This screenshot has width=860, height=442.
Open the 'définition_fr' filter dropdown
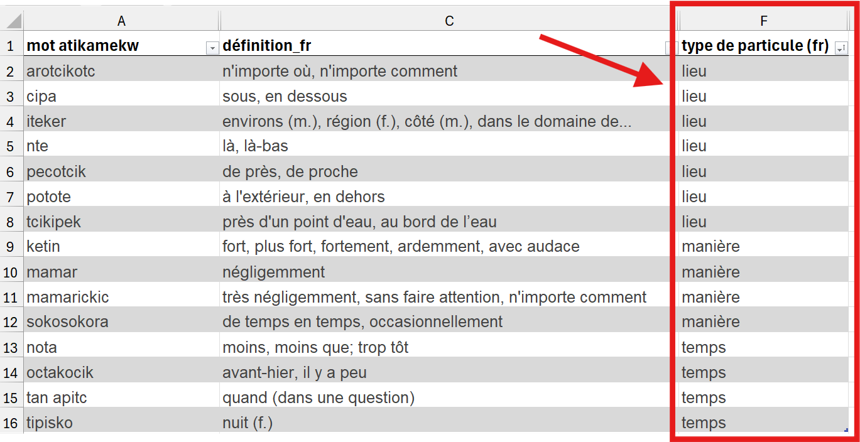point(668,49)
